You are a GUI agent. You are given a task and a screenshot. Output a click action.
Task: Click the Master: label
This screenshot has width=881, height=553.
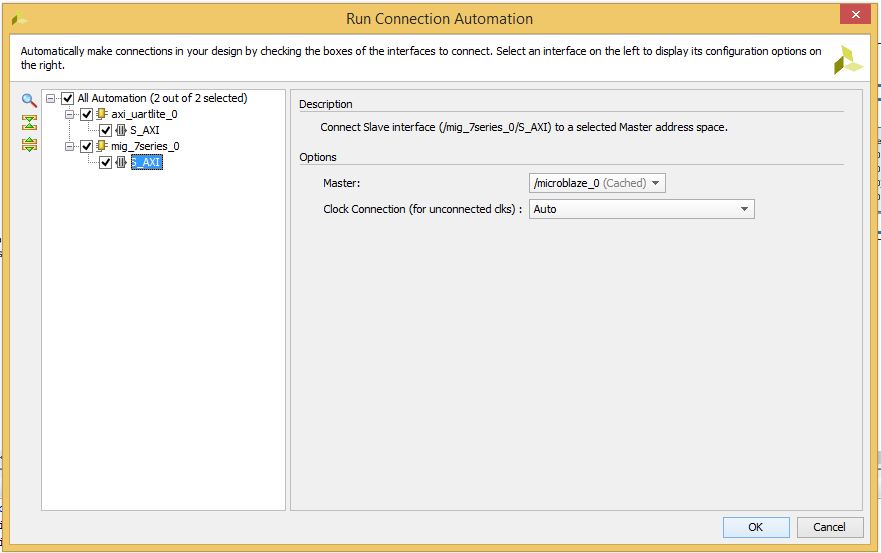click(342, 183)
